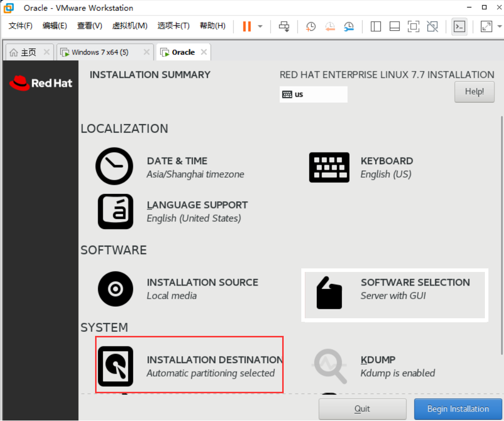Open Software Selection package icon
This screenshot has width=504, height=421.
329,293
